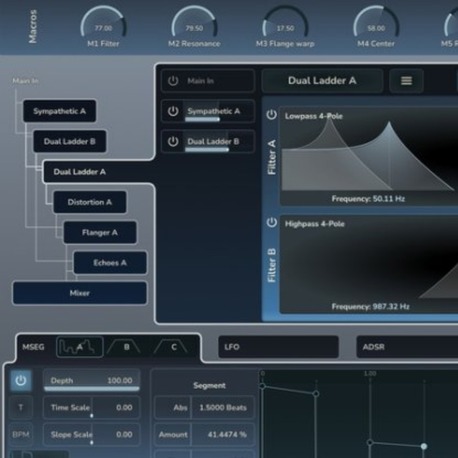Image resolution: width=458 pixels, height=458 pixels.
Task: Open Lowpass 4-Pole filter type selector
Action: 314,116
